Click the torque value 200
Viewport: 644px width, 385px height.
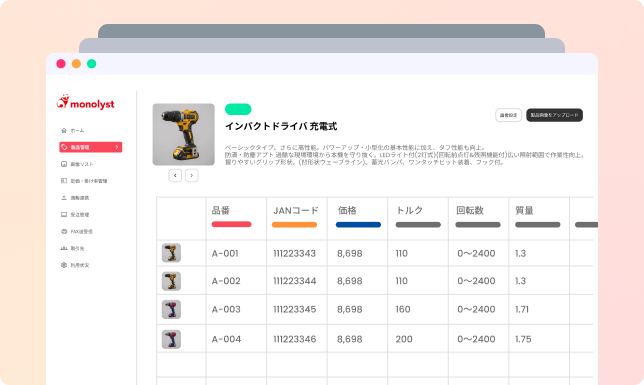[x=404, y=339]
